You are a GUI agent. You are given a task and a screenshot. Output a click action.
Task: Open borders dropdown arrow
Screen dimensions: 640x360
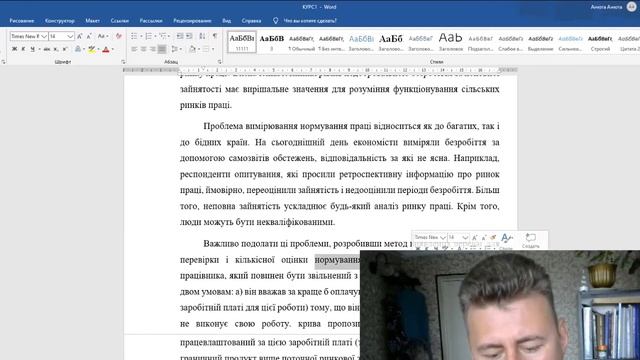point(213,49)
